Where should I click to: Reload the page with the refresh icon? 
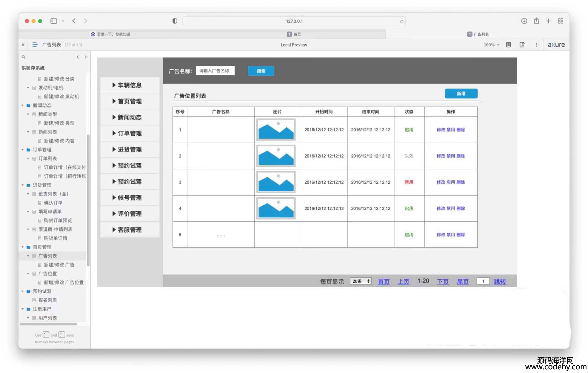pos(401,21)
